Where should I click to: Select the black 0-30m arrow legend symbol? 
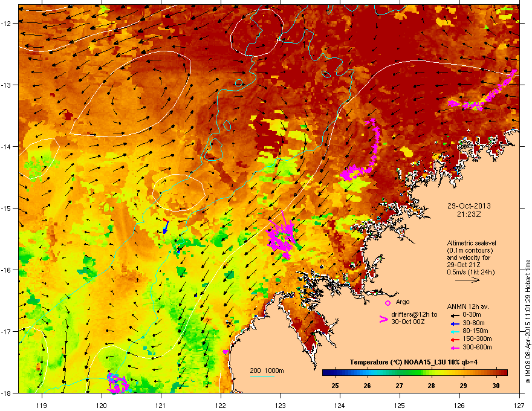[x=455, y=315]
